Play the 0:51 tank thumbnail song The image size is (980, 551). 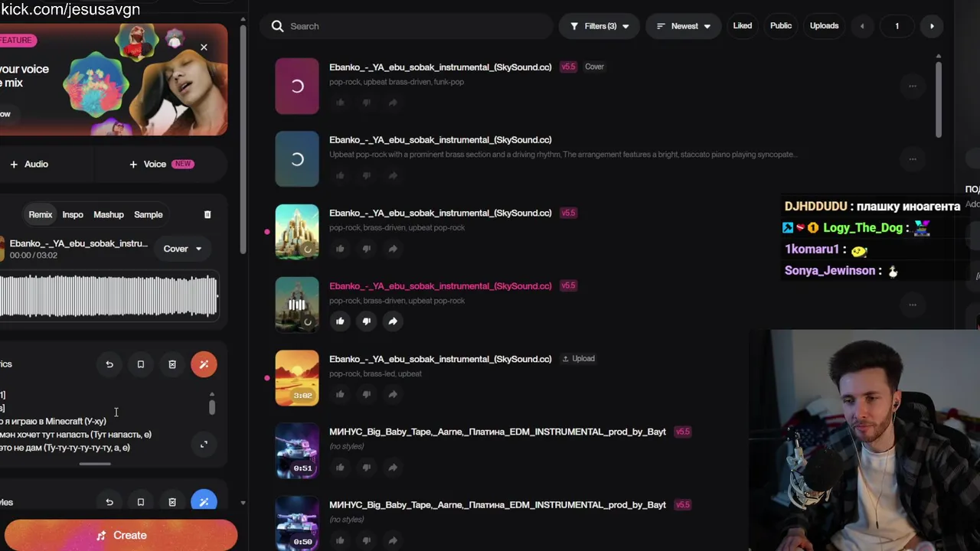(297, 451)
